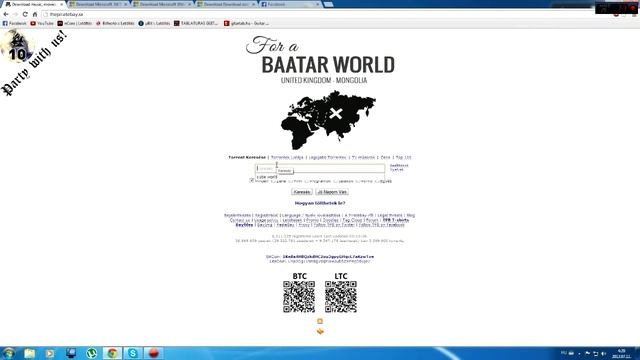
Task: Open uTorrent from the taskbar
Action: tap(91, 353)
